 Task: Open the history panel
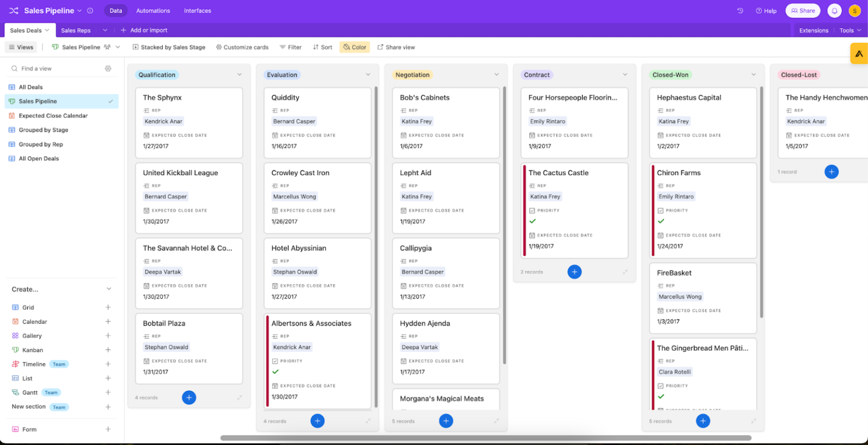coord(740,10)
